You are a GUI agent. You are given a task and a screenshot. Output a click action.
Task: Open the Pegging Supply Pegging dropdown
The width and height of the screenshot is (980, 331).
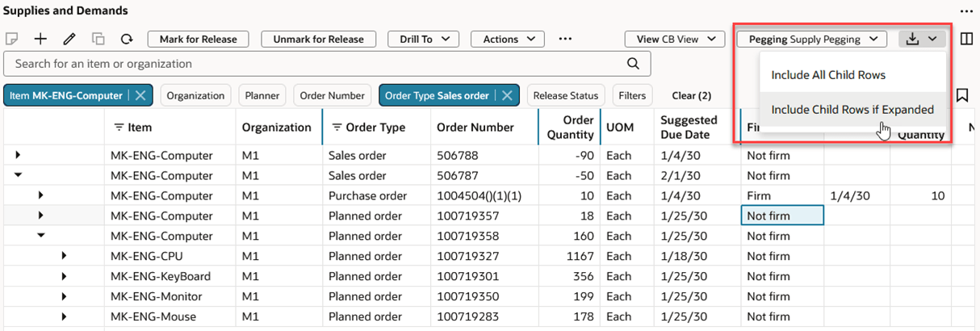tap(811, 39)
